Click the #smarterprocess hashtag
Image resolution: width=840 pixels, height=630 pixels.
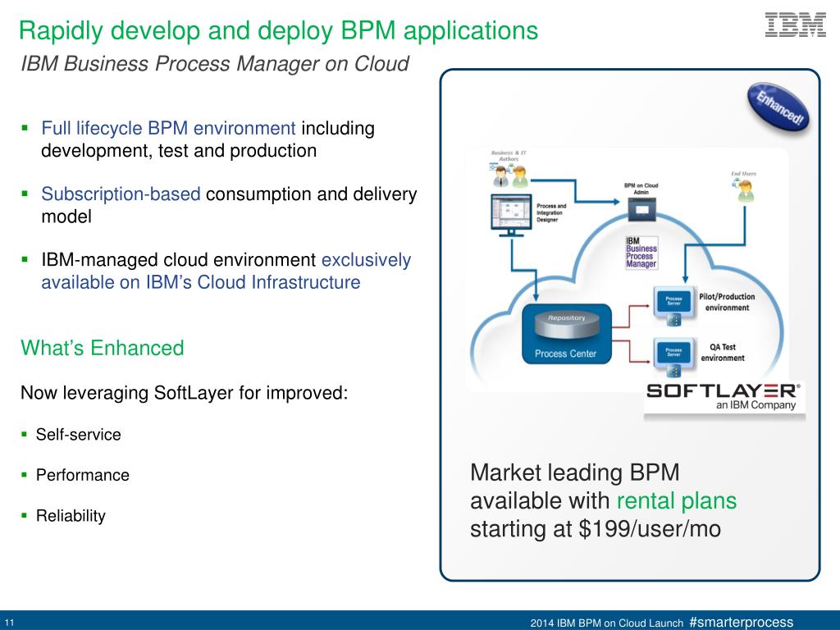(742, 622)
